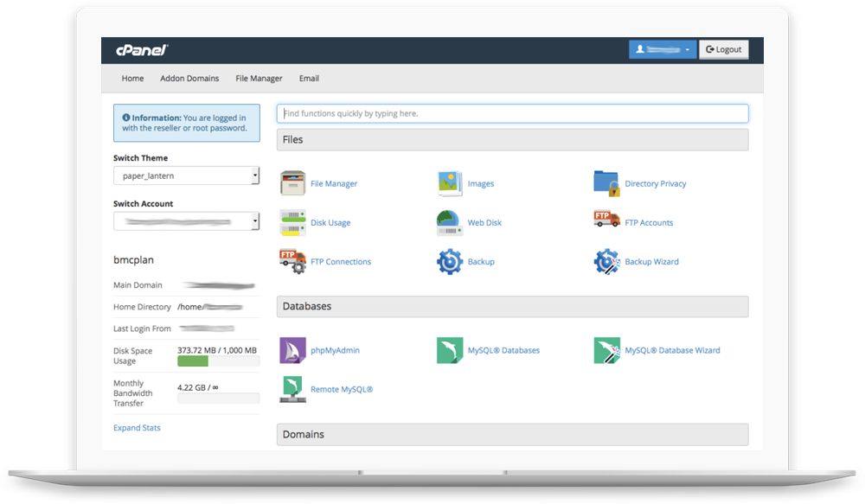Click the MySQL® Database Wizard text link

(672, 350)
